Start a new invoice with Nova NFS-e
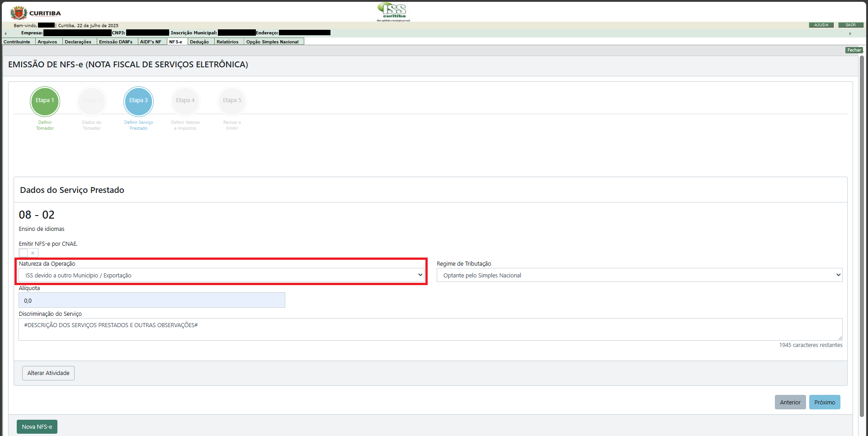This screenshot has width=868, height=436. (37, 427)
